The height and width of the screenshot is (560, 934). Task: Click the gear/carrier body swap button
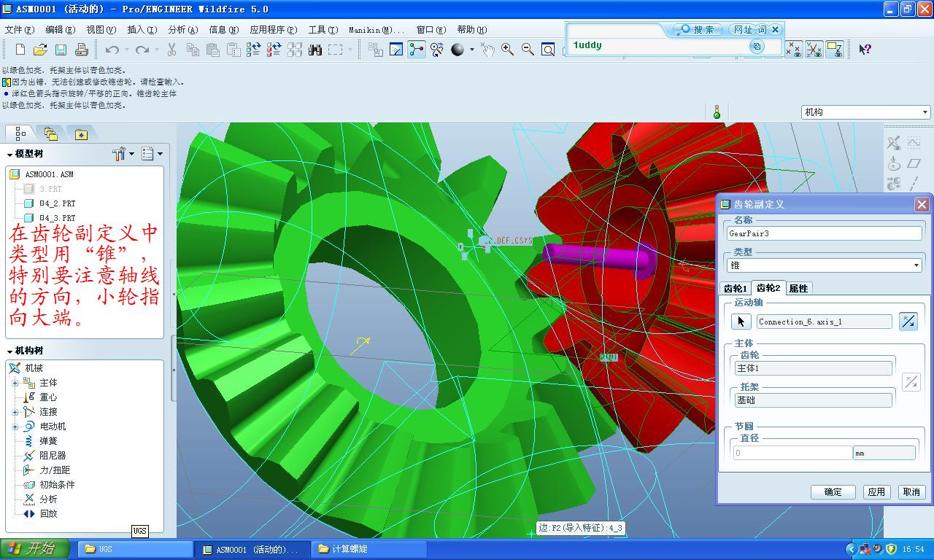(911, 381)
